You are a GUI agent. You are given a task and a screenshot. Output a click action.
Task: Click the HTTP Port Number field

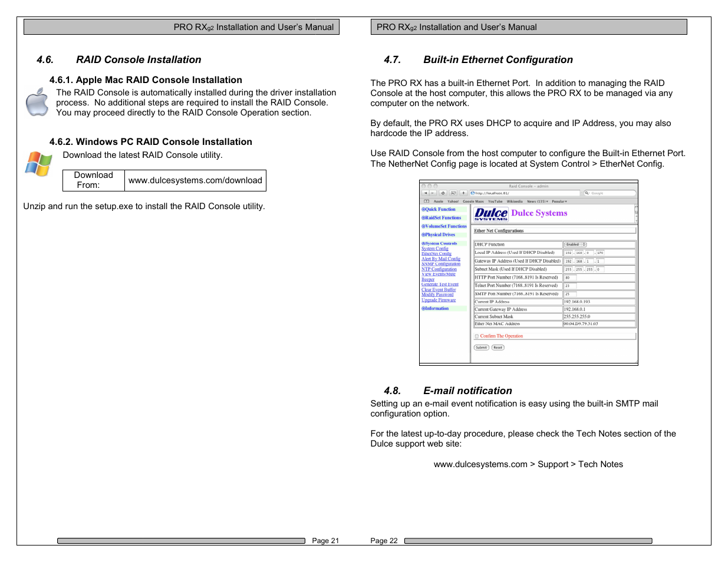click(x=570, y=277)
